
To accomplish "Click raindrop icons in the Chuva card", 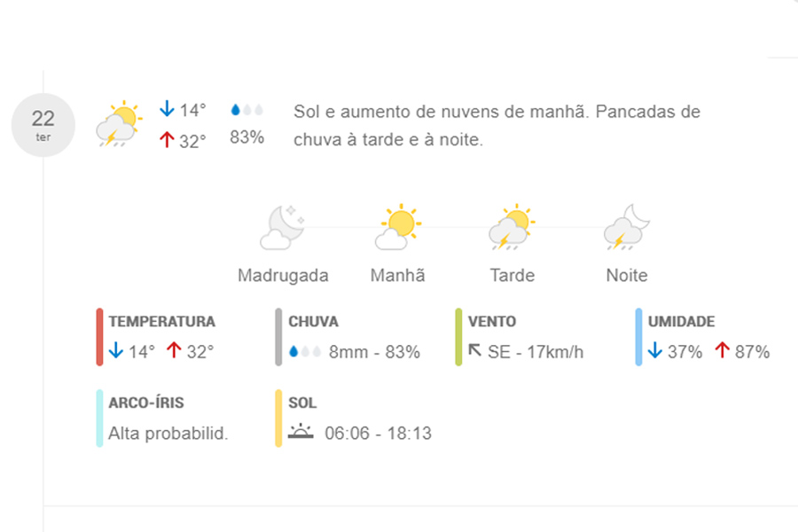I will (x=304, y=352).
